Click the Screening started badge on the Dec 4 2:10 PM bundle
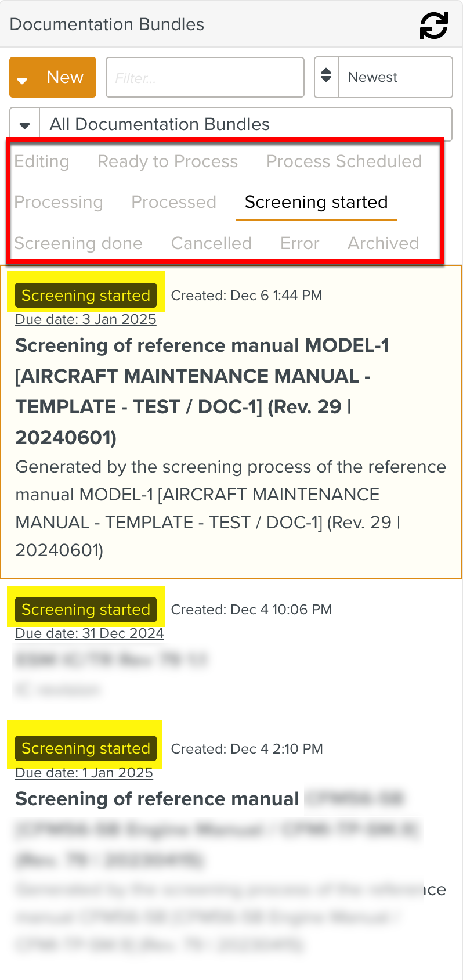The width and height of the screenshot is (463, 980). [x=86, y=748]
